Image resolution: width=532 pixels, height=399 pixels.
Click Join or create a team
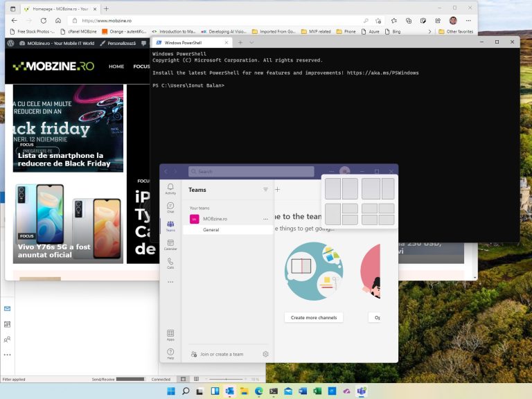pyautogui.click(x=221, y=354)
